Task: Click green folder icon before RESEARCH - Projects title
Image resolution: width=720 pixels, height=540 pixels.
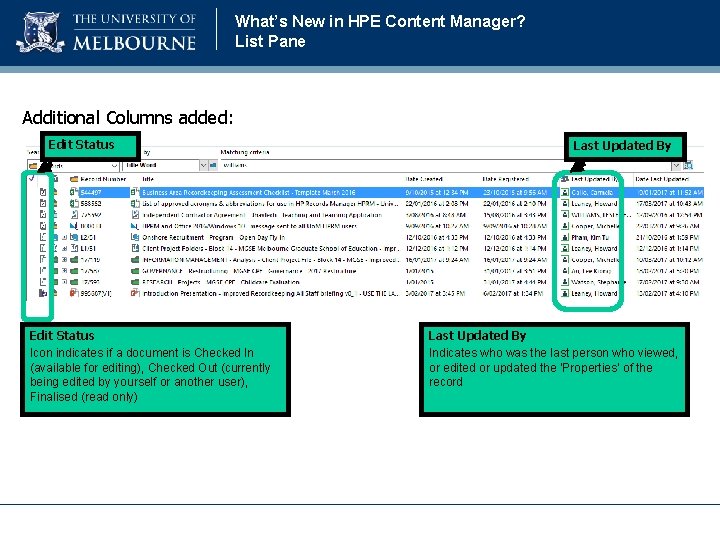Action: point(135,282)
